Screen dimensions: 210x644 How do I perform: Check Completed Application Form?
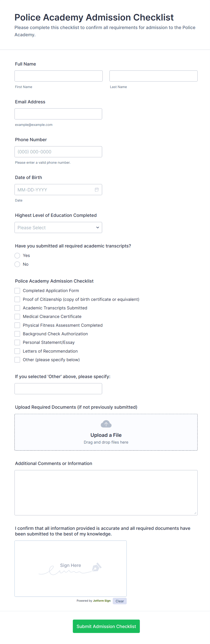click(x=17, y=291)
